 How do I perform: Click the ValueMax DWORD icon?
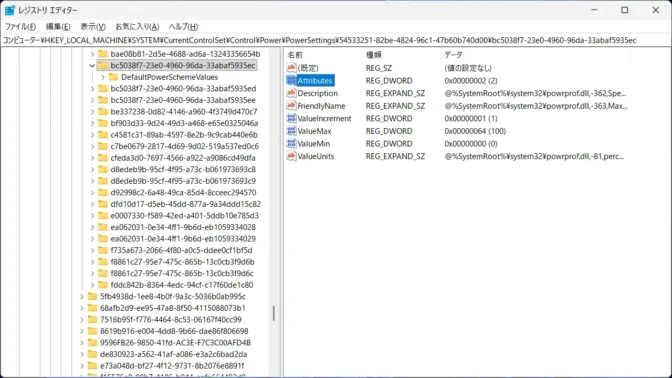click(291, 131)
